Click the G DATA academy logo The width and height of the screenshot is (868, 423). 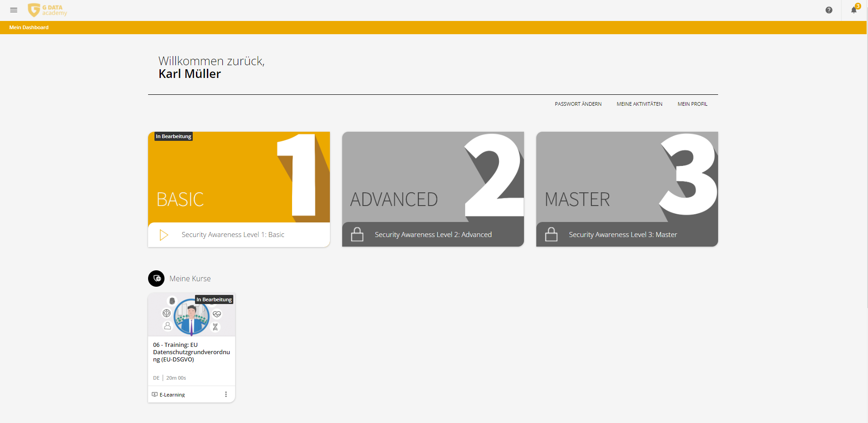click(47, 10)
